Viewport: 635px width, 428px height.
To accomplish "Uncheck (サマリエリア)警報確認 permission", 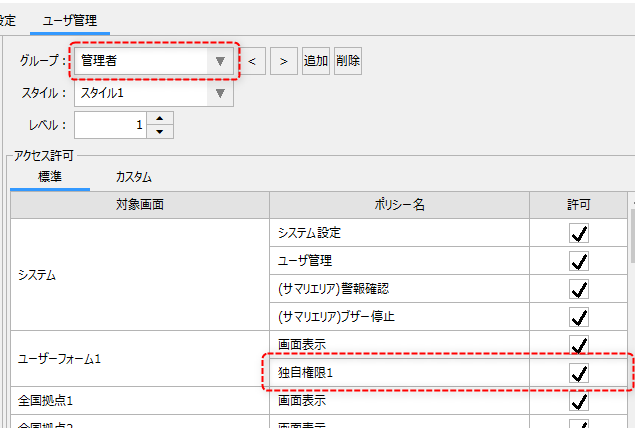I will [x=578, y=289].
